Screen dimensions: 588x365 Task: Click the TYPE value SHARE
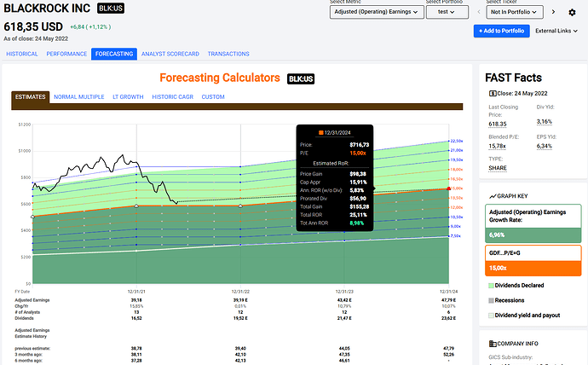pyautogui.click(x=498, y=168)
